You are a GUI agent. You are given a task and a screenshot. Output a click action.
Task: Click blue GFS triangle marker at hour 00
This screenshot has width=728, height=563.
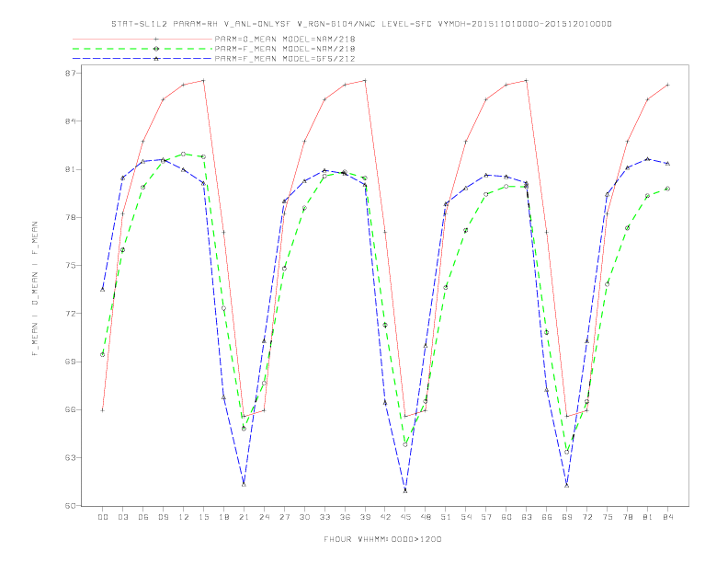click(x=103, y=290)
